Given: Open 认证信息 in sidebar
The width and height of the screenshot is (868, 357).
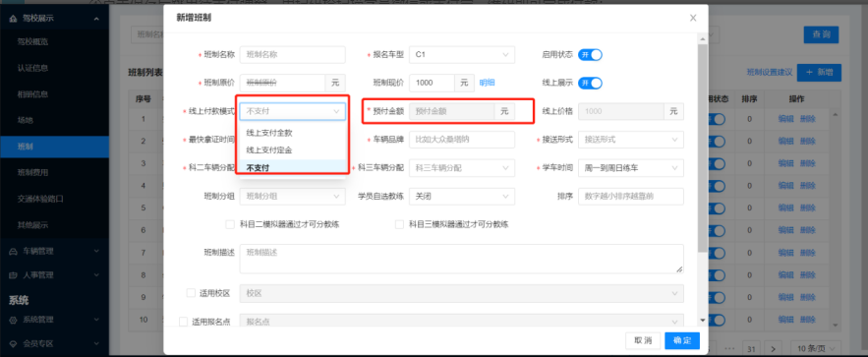Looking at the screenshot, I should tap(31, 68).
